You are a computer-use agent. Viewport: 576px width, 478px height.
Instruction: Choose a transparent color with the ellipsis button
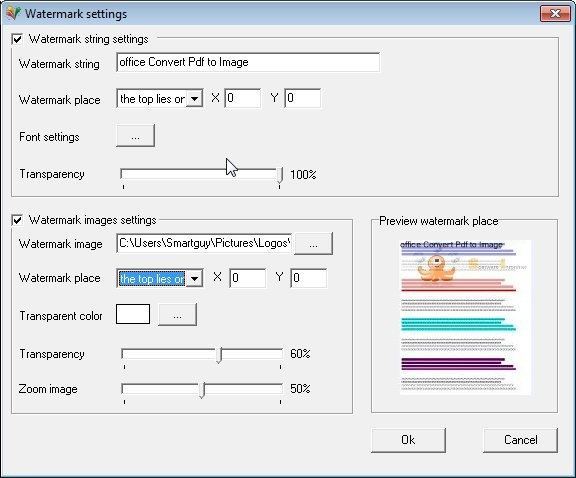click(x=177, y=315)
